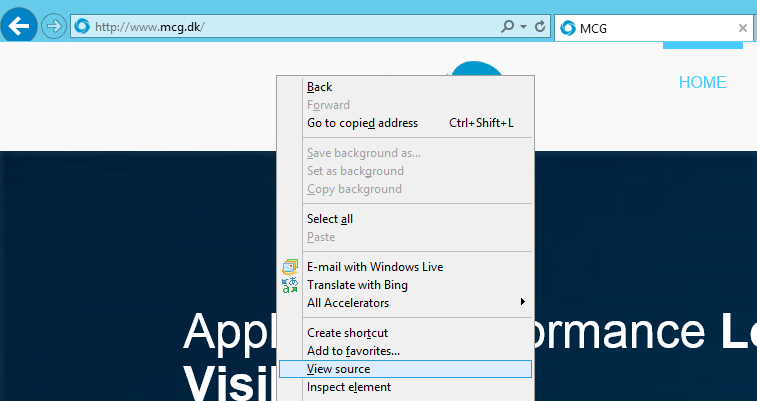
Task: Click Add to favorites option
Action: point(353,351)
